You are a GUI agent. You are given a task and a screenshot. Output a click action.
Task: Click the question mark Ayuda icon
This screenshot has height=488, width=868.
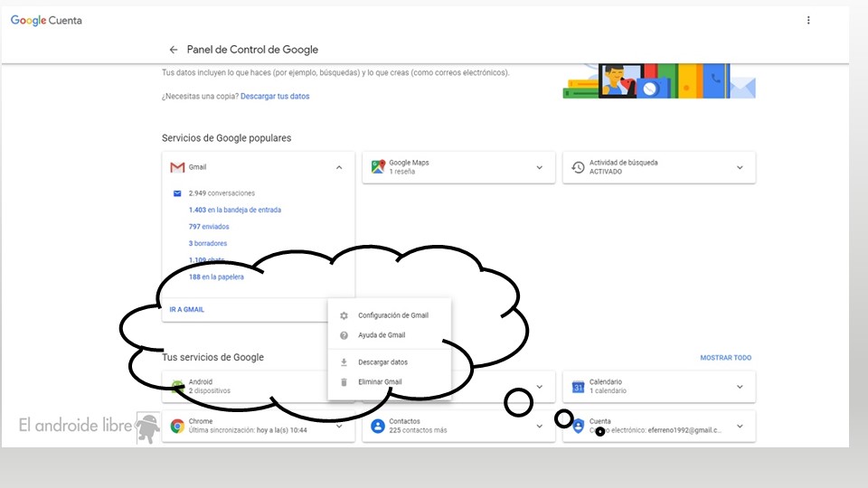coord(344,335)
